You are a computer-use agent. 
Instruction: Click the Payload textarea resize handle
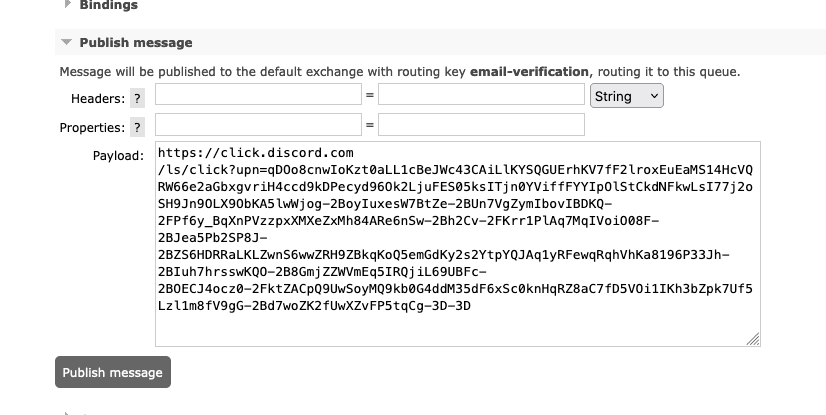tap(753, 339)
